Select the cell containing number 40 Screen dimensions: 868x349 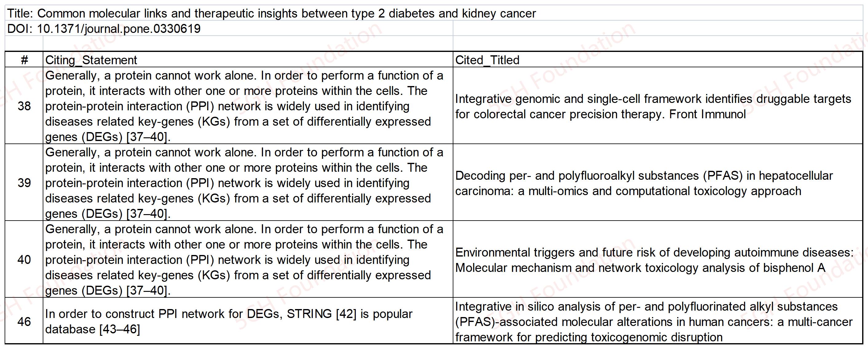pos(24,260)
